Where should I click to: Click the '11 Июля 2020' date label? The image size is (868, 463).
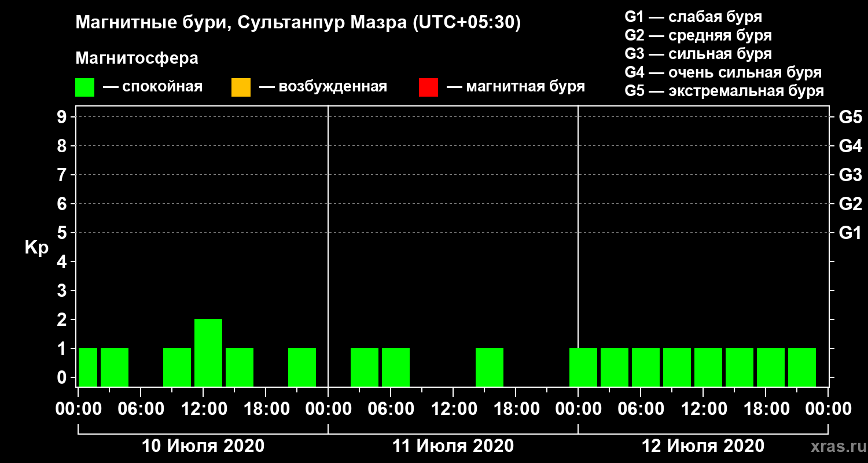click(x=453, y=446)
